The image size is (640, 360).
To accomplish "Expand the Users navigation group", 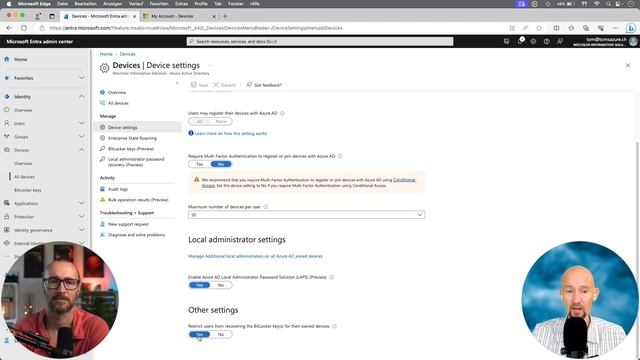I will pyautogui.click(x=82, y=123).
